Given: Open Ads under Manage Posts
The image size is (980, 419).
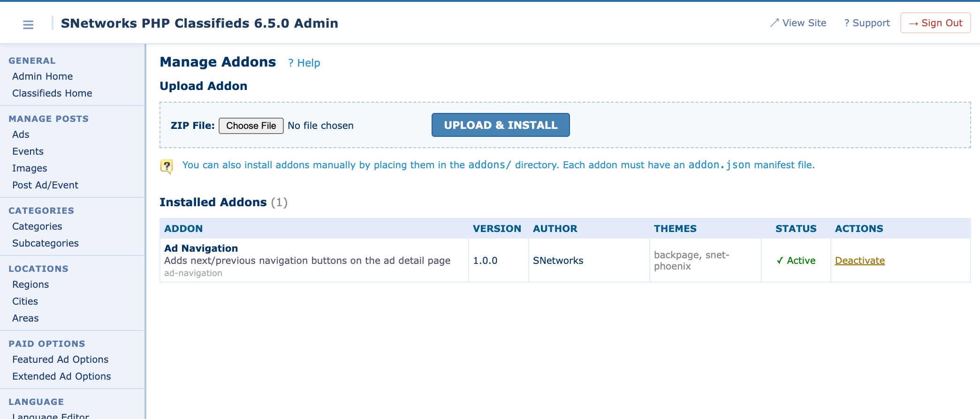Looking at the screenshot, I should click(x=21, y=135).
